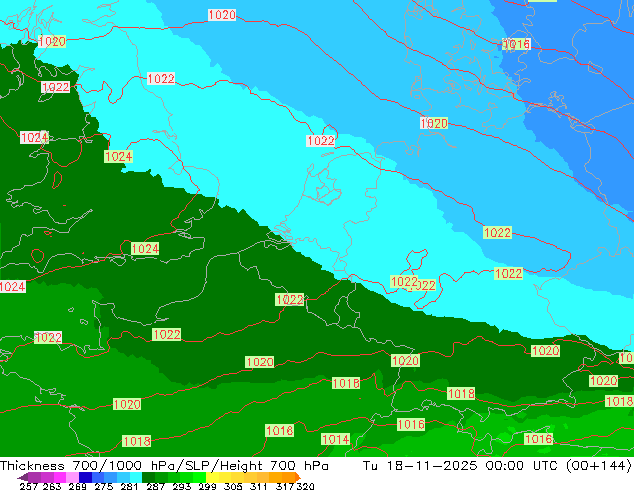This screenshot has width=634, height=490.
Task: Pick the dark navy blue legend swatch
Action: click(85, 477)
